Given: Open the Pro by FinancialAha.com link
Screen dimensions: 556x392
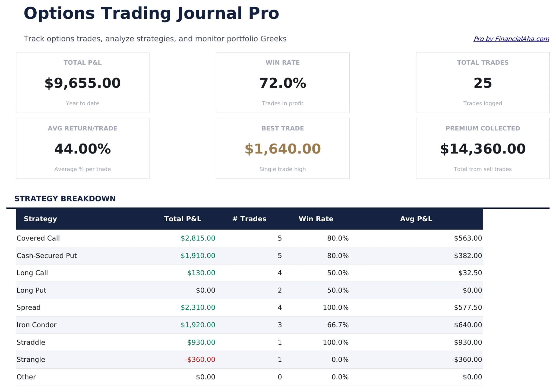Looking at the screenshot, I should click(x=511, y=39).
